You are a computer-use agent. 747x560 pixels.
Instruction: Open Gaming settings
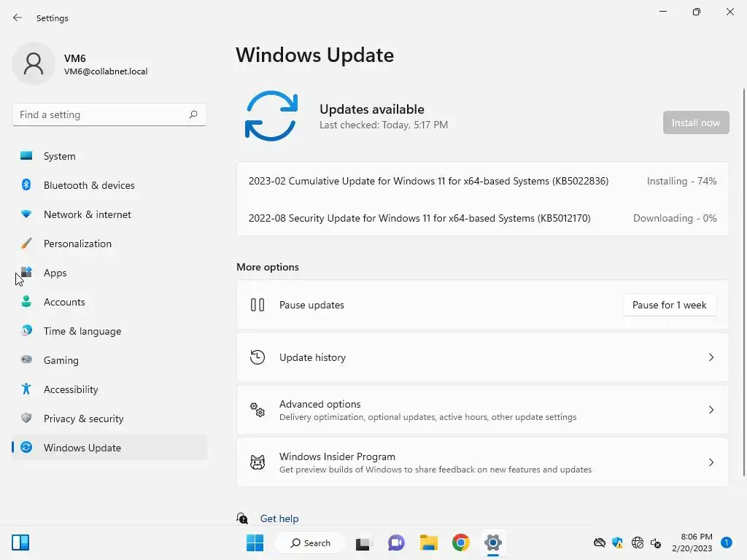click(109, 360)
